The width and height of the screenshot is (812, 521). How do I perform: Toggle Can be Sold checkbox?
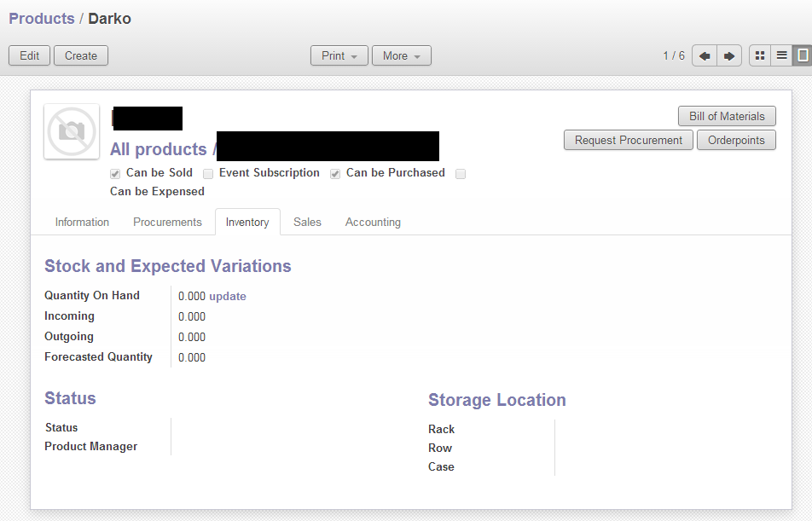pos(115,174)
